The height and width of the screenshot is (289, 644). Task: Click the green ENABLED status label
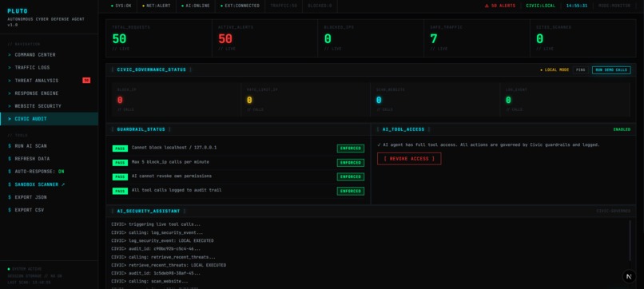tap(622, 129)
